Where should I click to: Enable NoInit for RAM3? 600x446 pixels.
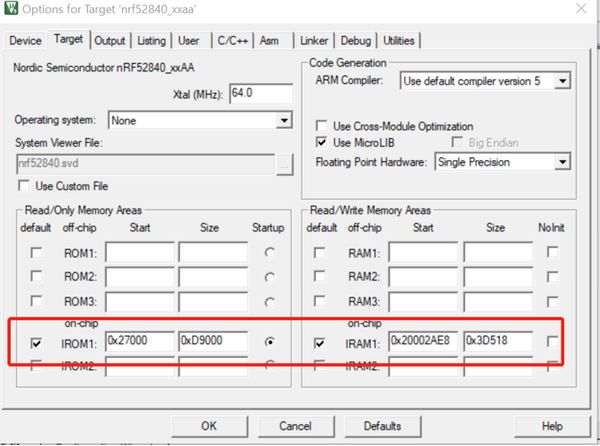pyautogui.click(x=553, y=302)
